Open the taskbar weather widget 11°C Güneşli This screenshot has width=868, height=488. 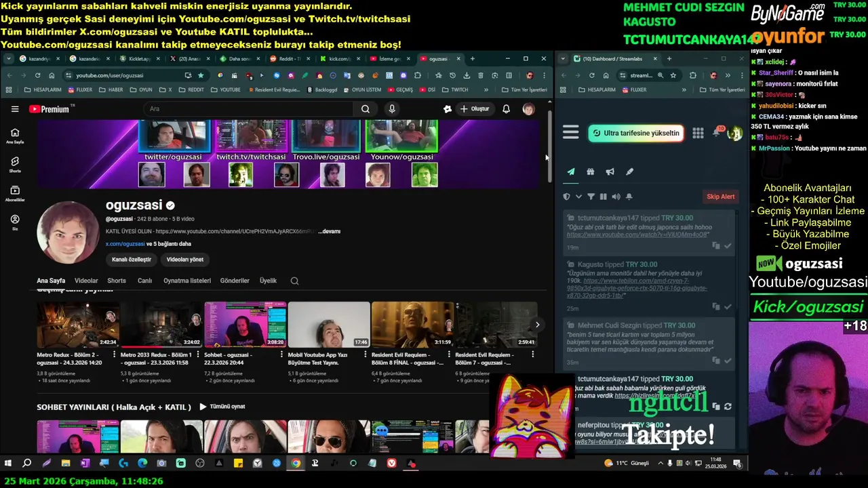tap(627, 464)
